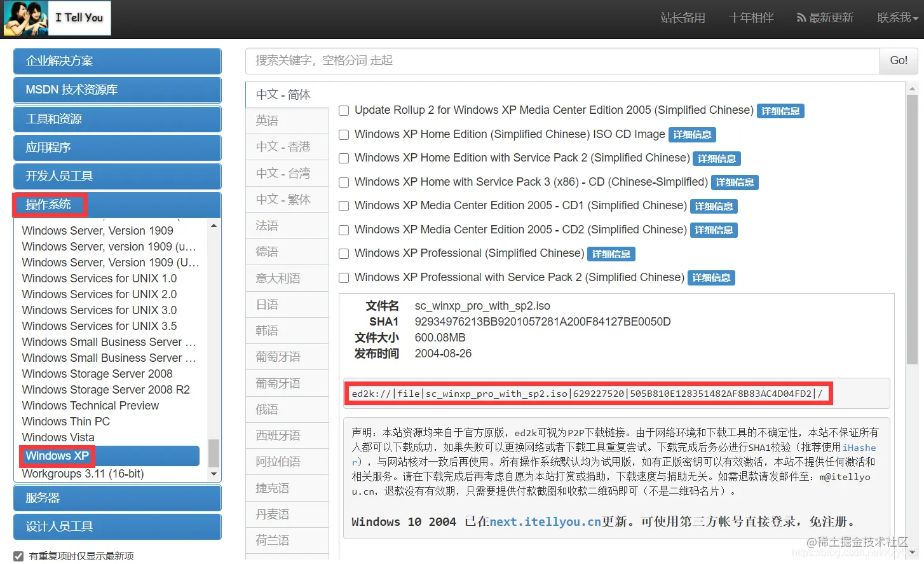Open the 站长备用 nav link
The image size is (924, 564).
click(683, 18)
